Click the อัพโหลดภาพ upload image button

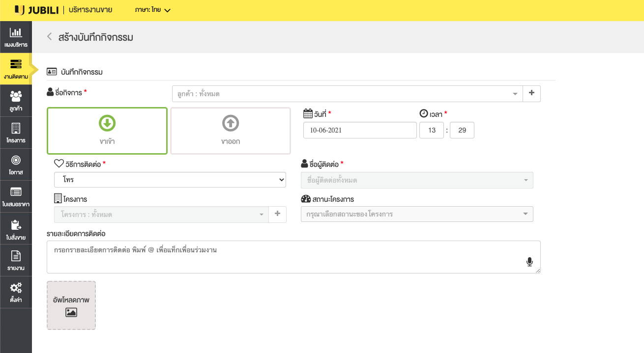click(71, 305)
